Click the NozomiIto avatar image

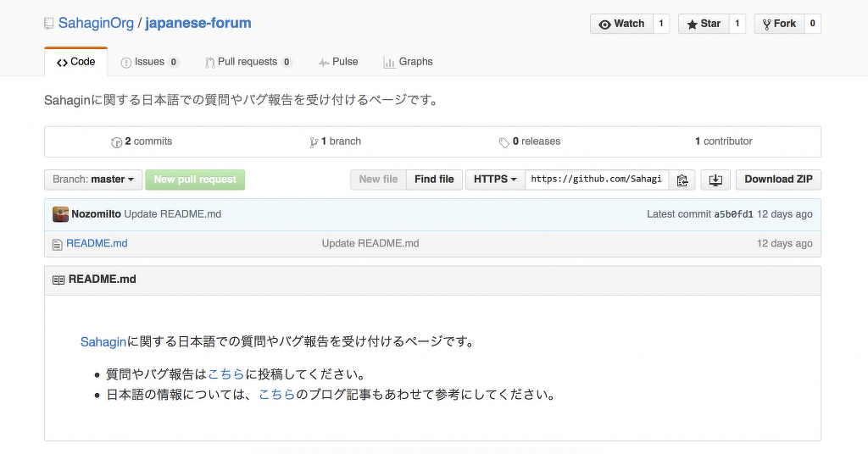(60, 214)
